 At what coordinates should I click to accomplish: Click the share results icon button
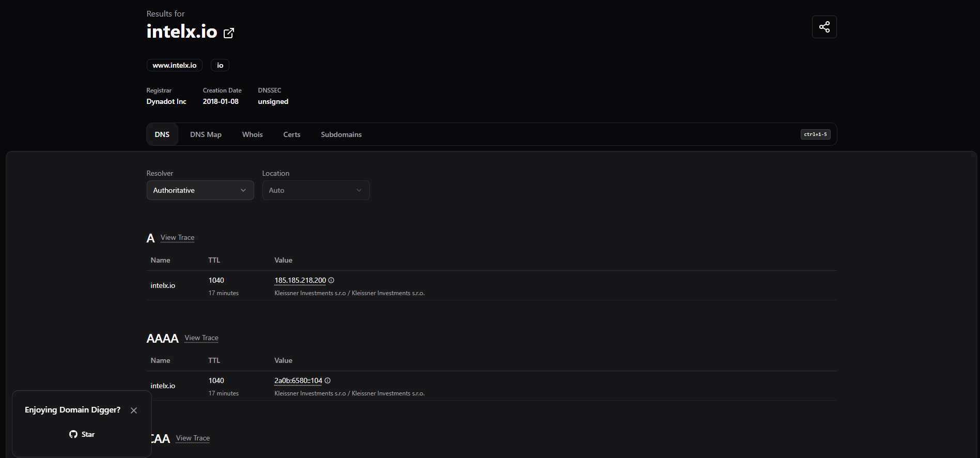click(x=825, y=27)
